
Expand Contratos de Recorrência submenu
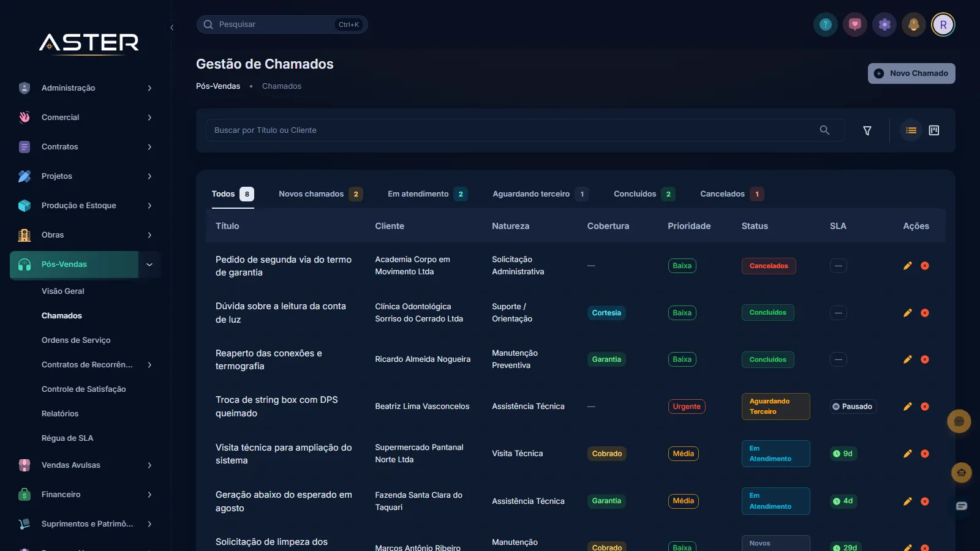pyautogui.click(x=149, y=365)
